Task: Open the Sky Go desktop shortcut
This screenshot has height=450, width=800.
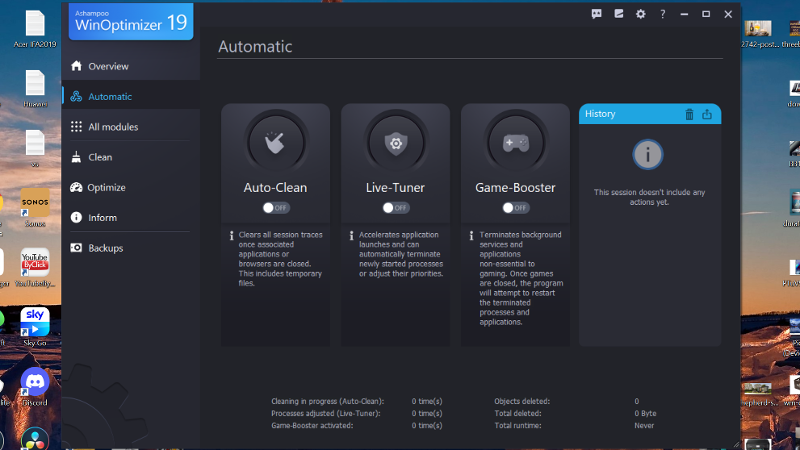Action: pos(35,327)
